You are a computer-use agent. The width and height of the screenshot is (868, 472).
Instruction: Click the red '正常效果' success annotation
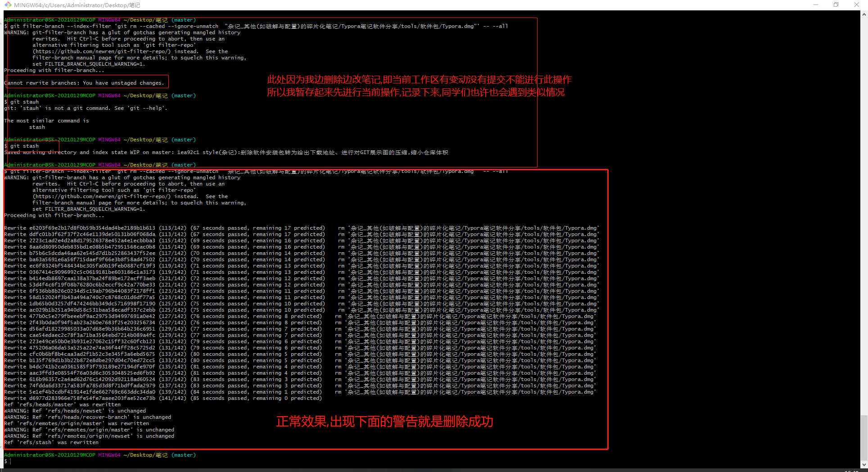pyautogui.click(x=384, y=422)
